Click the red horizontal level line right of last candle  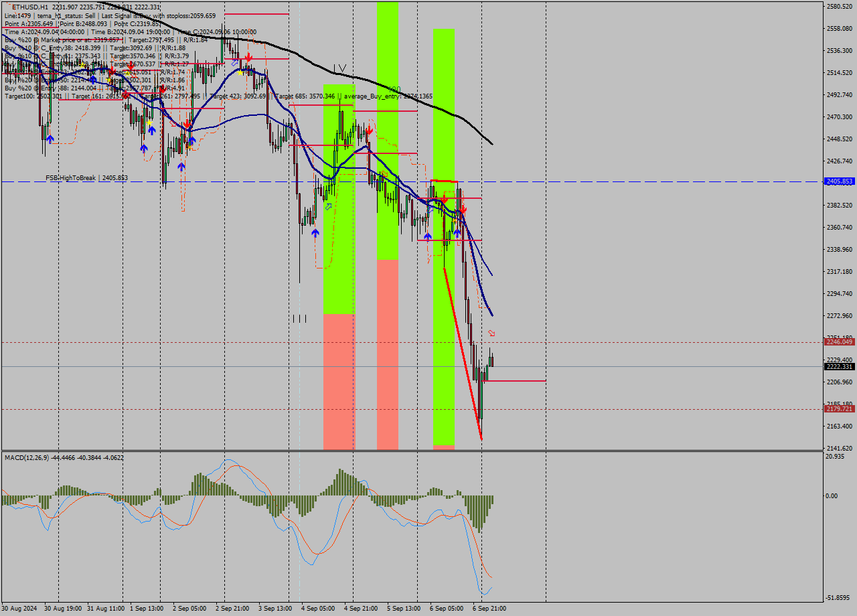click(514, 381)
